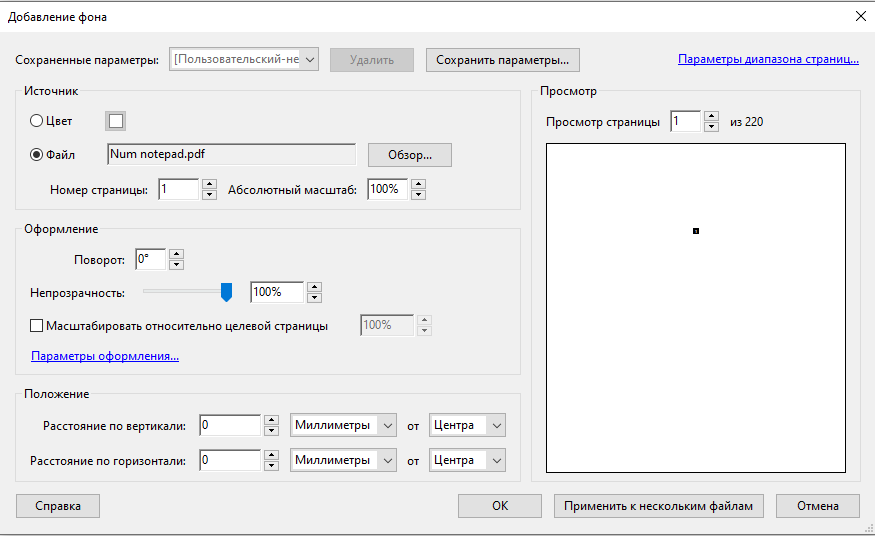Decrease Расстояние по горизонтали with down arrow

coord(271,466)
